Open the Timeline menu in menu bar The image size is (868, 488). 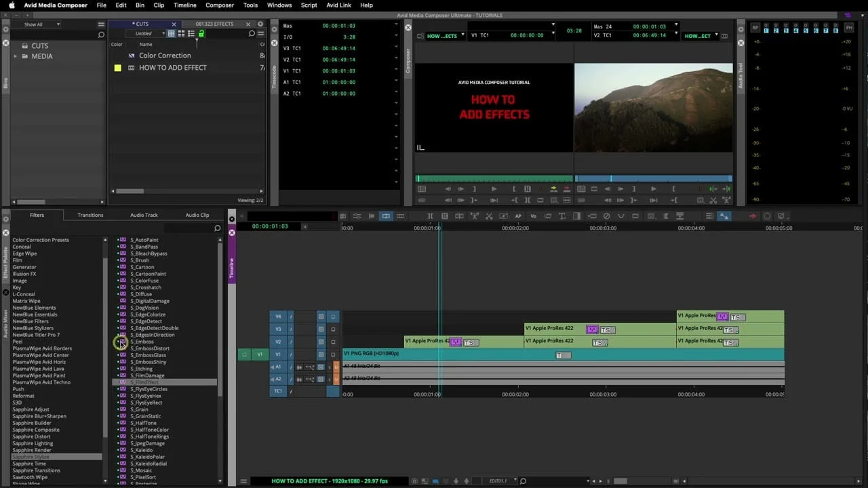pyautogui.click(x=184, y=5)
